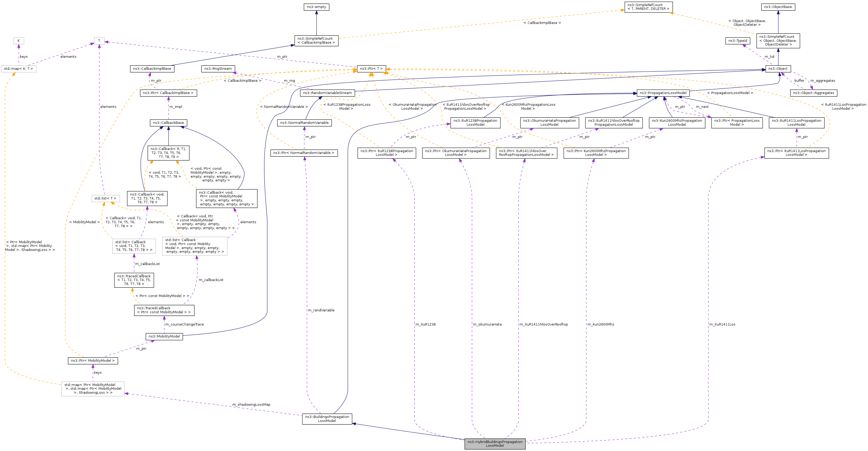The width and height of the screenshot is (868, 451).
Task: Click the T template node
Action: tap(99, 41)
